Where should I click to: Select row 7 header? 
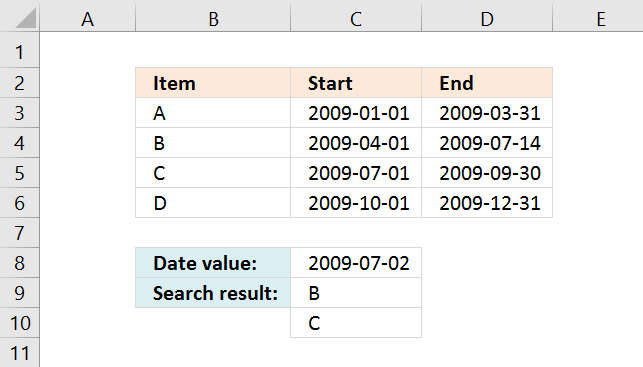(x=20, y=233)
